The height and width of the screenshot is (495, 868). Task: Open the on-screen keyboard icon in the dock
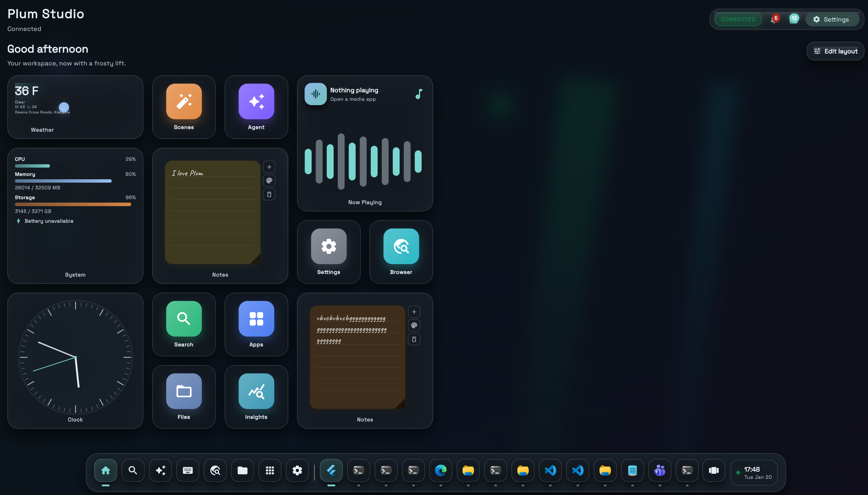(187, 471)
